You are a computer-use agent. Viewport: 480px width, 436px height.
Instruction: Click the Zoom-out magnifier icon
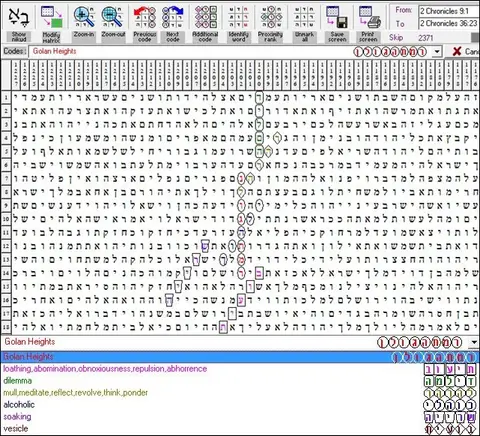tap(113, 17)
